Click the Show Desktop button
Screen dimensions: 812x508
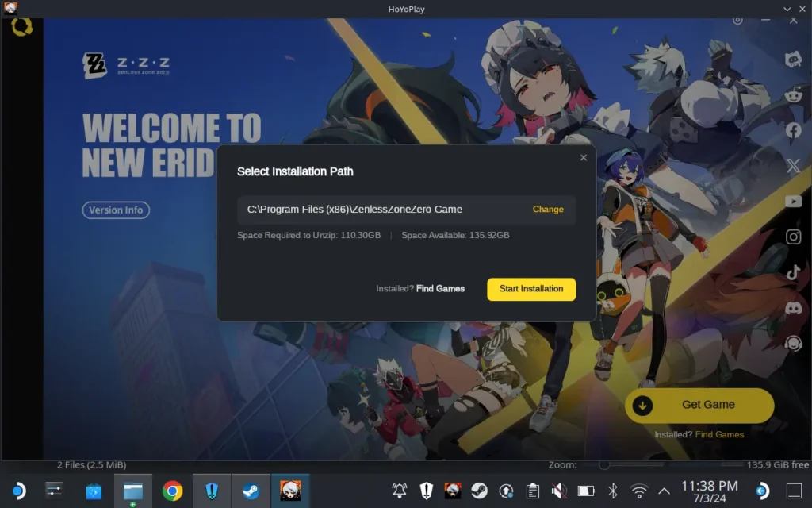pyautogui.click(x=794, y=491)
